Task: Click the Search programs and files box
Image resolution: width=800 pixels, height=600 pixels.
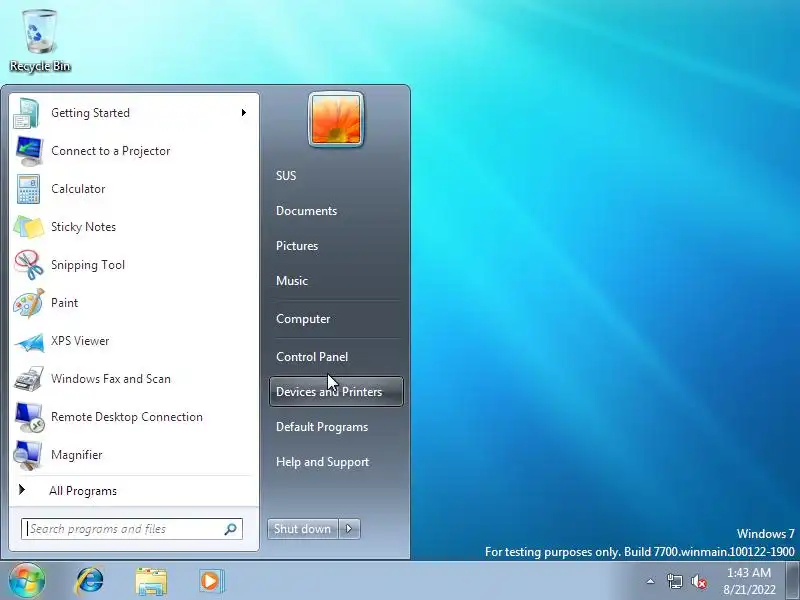Action: point(132,529)
